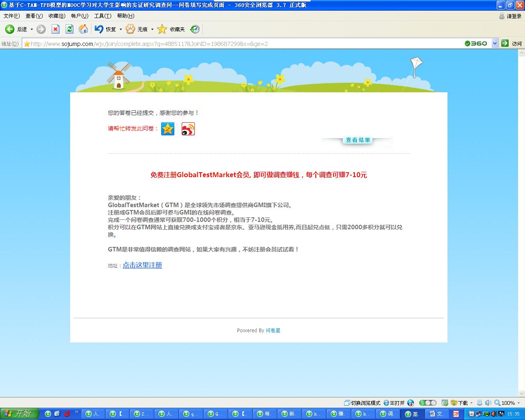Screen dimensions: 525x420
Task: Click the 开始 Start button
Action: (x=19, y=414)
